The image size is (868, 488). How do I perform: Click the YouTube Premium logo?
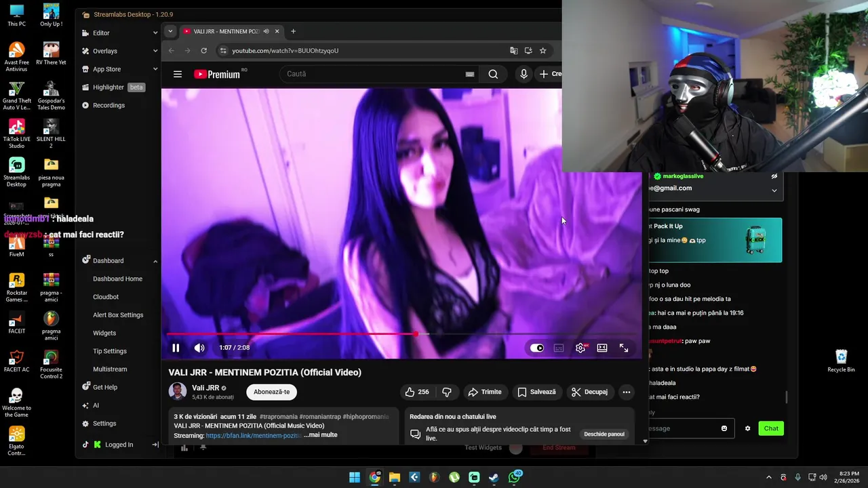coord(217,74)
